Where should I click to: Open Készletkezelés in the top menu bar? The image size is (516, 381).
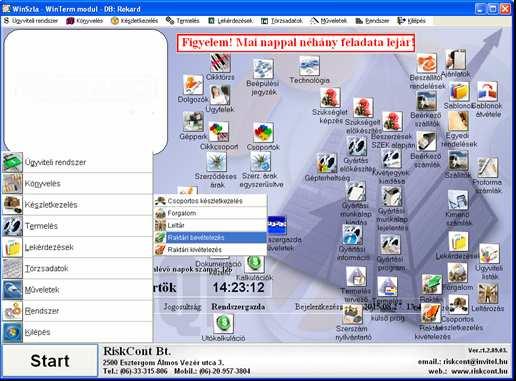(x=135, y=21)
